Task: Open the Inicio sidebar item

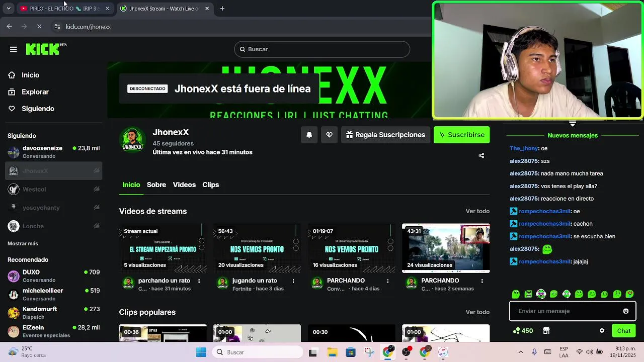Action: coord(30,75)
